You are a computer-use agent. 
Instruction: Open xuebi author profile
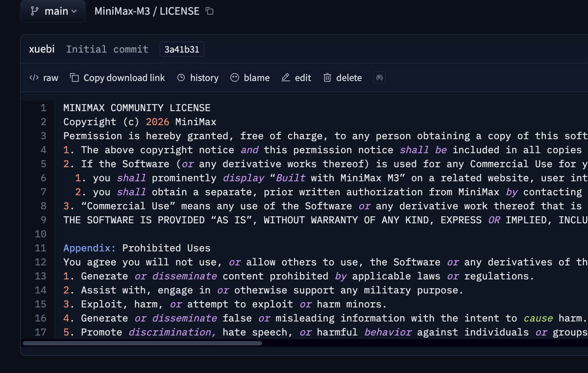point(42,49)
